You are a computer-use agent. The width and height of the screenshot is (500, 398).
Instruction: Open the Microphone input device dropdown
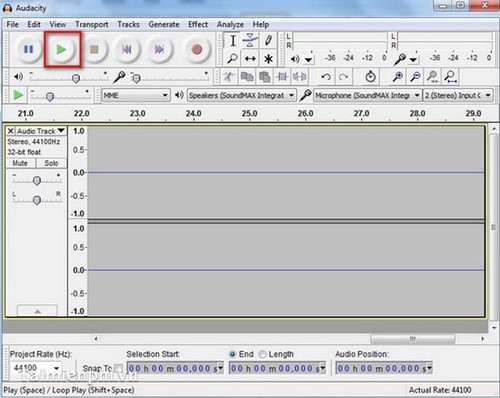[367, 95]
